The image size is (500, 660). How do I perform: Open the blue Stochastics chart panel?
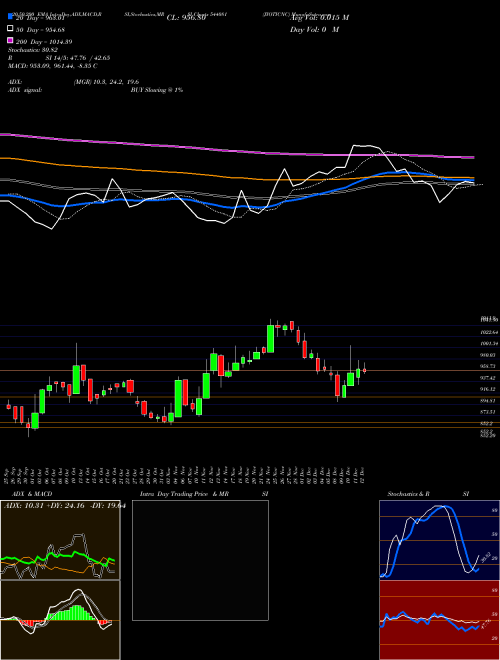click(x=439, y=540)
